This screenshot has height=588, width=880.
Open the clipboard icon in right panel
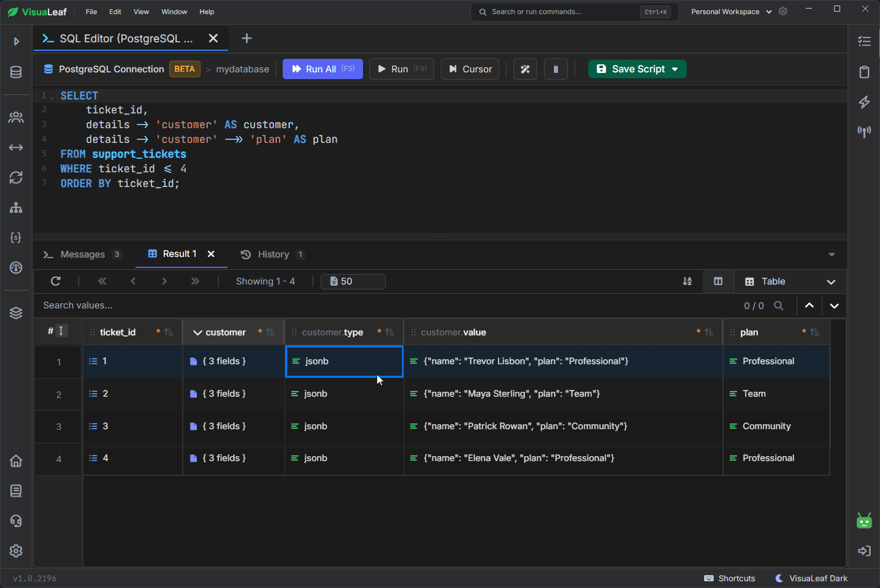[865, 72]
